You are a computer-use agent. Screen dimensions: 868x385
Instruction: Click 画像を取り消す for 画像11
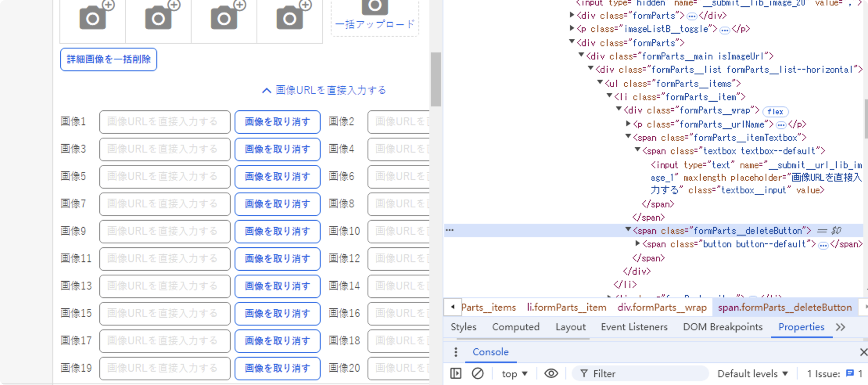pos(277,259)
